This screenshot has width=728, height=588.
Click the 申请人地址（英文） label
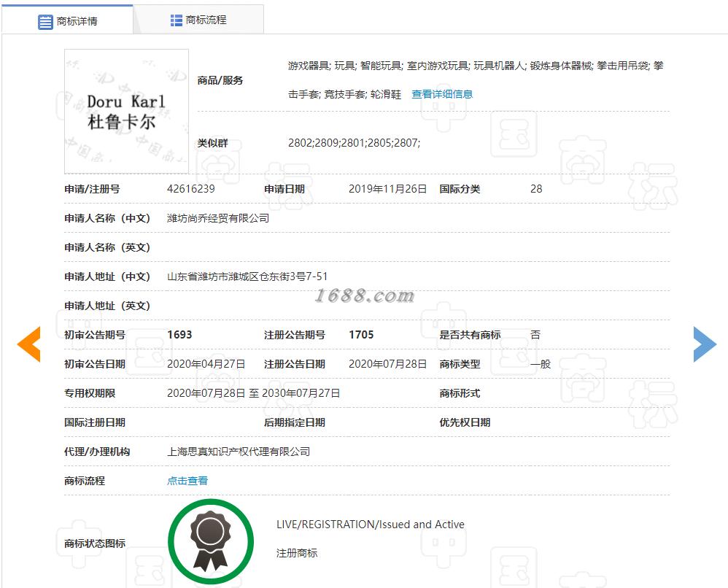click(107, 306)
